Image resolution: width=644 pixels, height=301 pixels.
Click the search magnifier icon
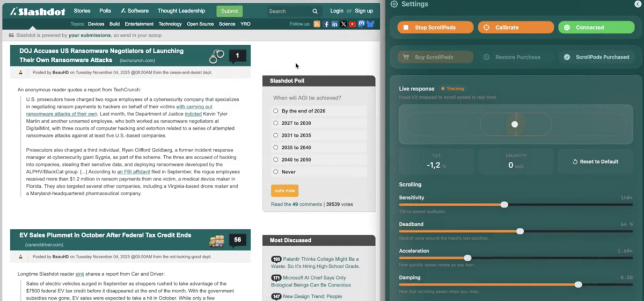pyautogui.click(x=315, y=11)
